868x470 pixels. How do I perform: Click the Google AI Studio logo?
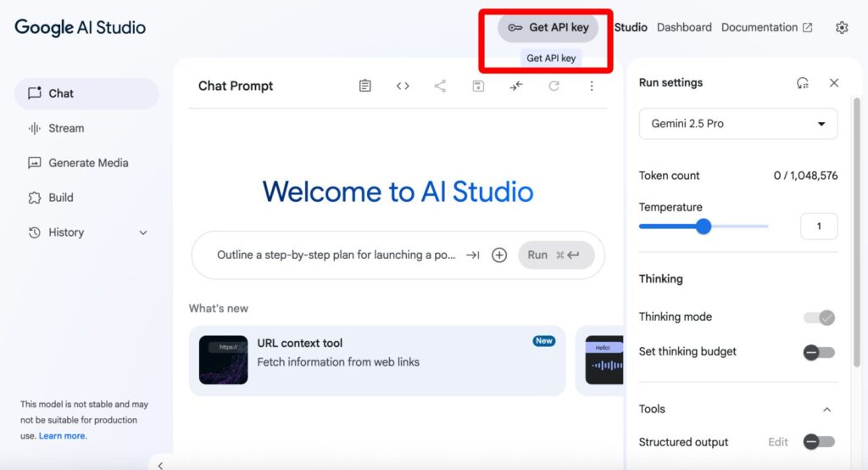click(81, 27)
